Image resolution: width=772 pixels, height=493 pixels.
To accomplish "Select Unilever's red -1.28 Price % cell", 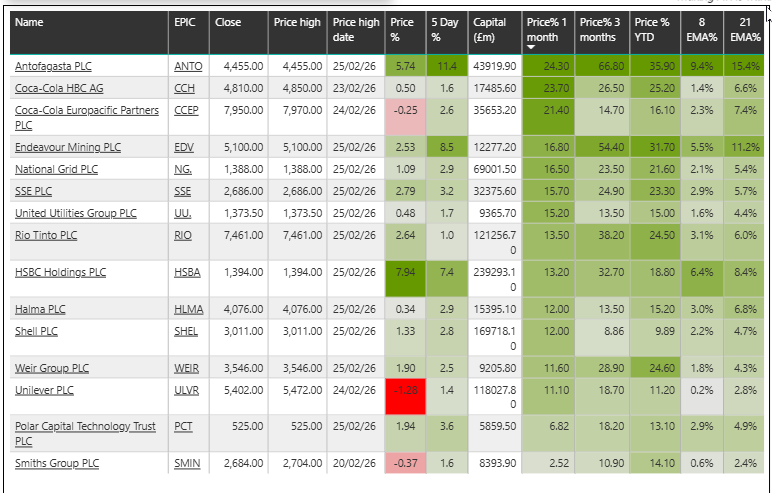I will [x=405, y=396].
